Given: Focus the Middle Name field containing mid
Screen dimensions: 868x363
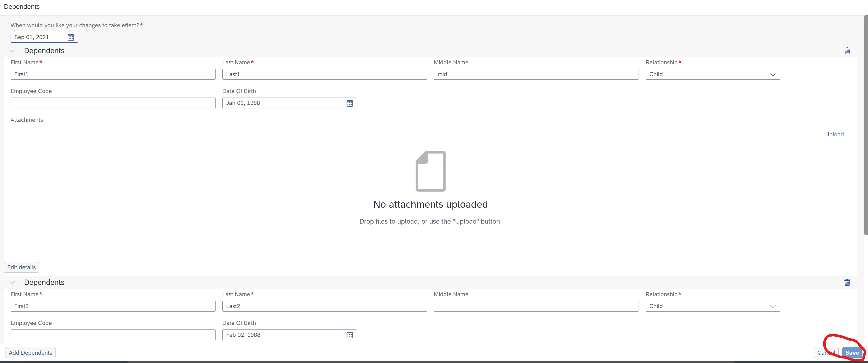Looking at the screenshot, I should pyautogui.click(x=536, y=74).
